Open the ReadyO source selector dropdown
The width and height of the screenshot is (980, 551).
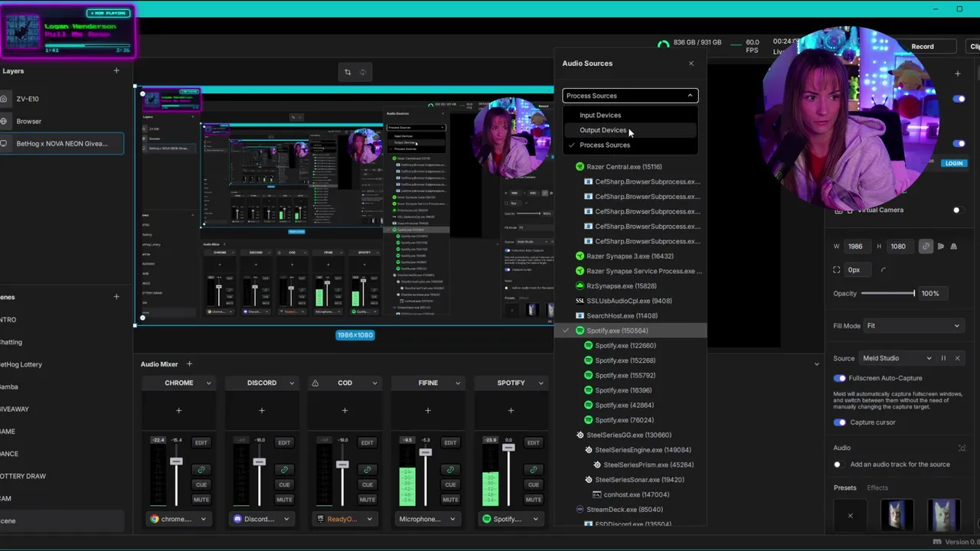345,519
